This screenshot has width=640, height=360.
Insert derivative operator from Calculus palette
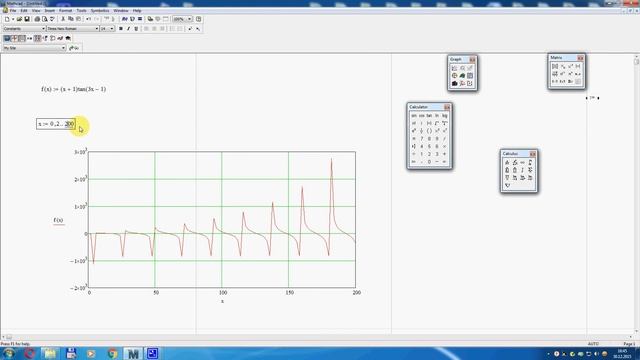click(507, 162)
